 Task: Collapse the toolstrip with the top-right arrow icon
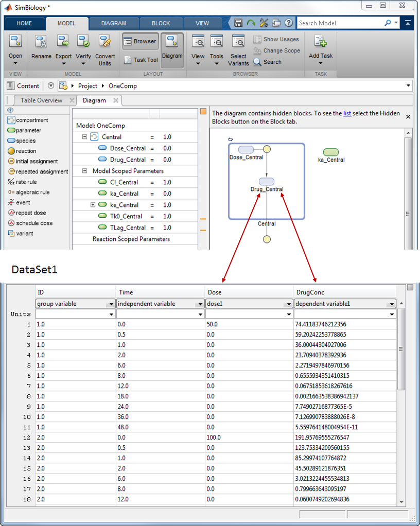click(408, 23)
